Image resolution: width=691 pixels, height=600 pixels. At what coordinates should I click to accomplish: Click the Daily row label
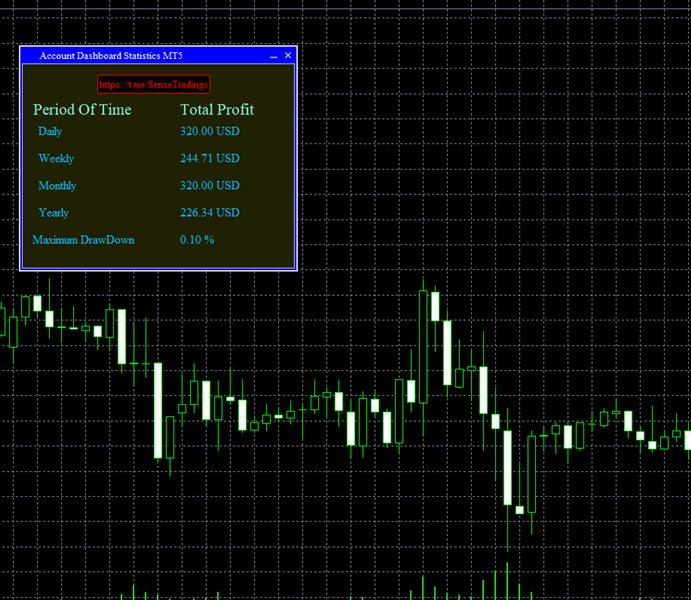coord(50,131)
